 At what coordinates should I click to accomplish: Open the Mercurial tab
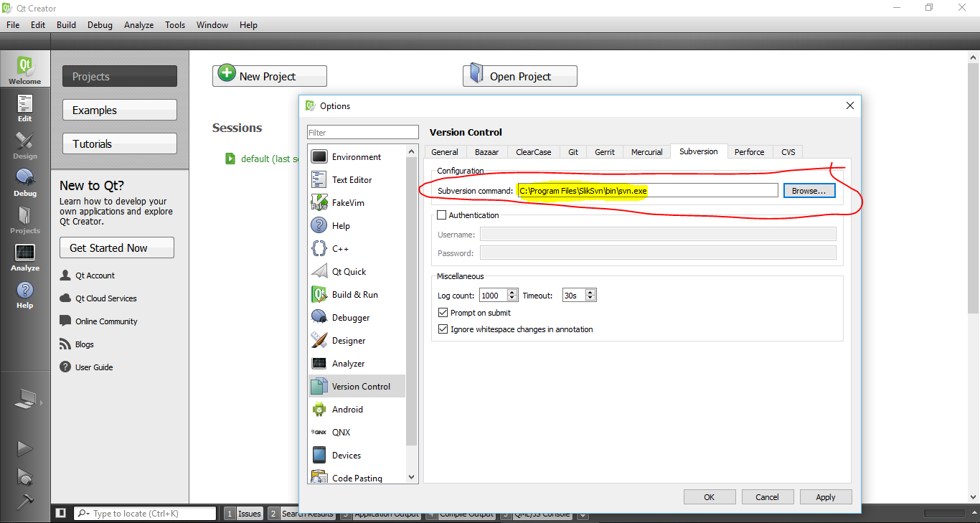point(647,152)
